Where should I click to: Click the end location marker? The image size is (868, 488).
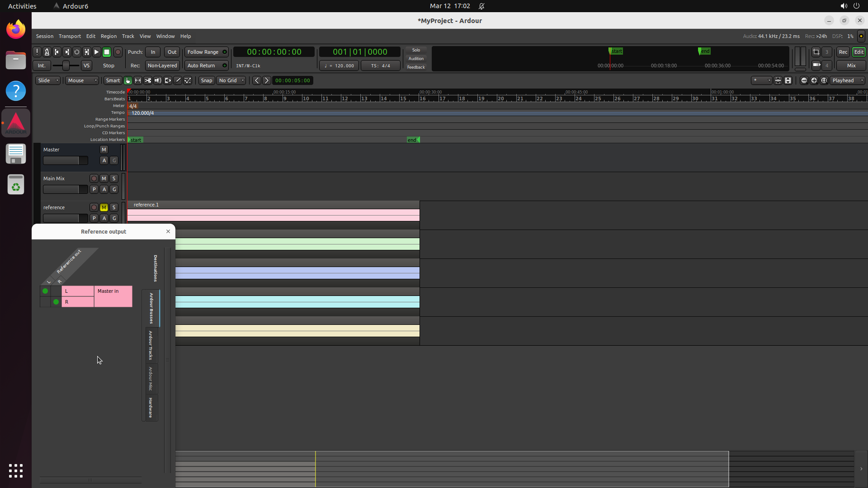tap(413, 140)
